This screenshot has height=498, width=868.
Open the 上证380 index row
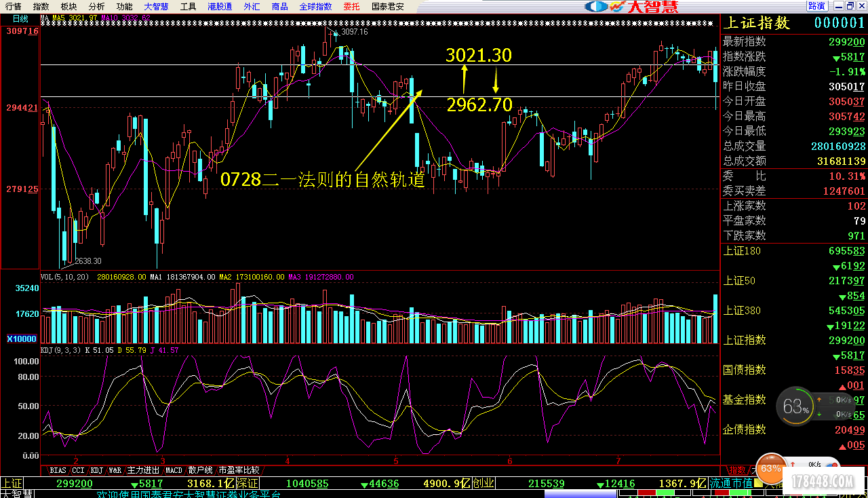(x=795, y=311)
